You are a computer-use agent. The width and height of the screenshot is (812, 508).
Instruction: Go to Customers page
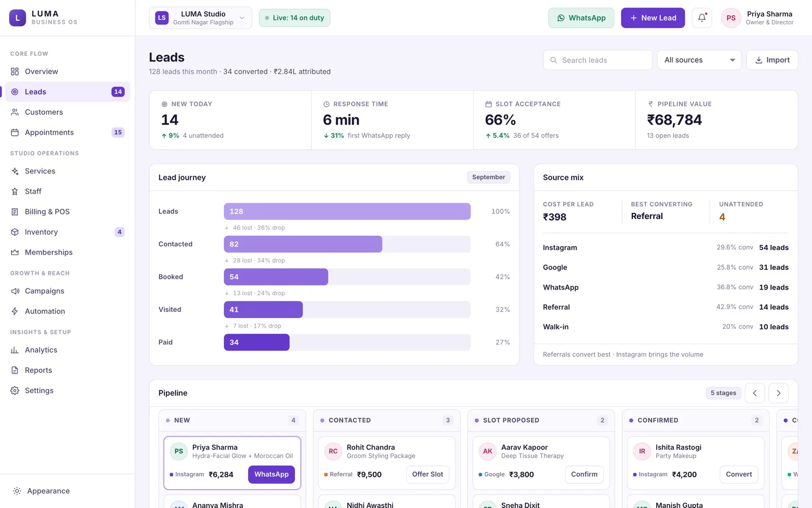[67, 112]
